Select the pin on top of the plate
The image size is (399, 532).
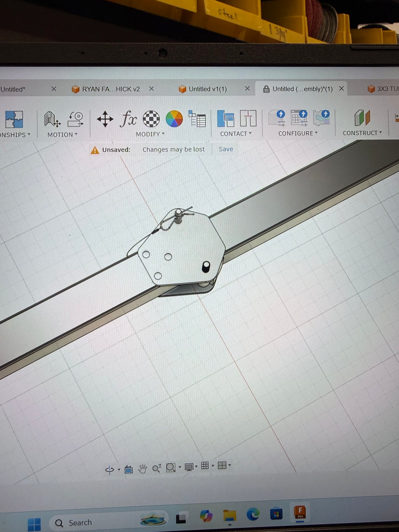click(x=178, y=216)
